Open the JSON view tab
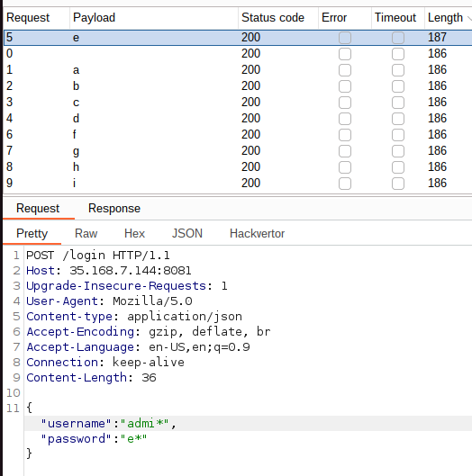 click(187, 234)
